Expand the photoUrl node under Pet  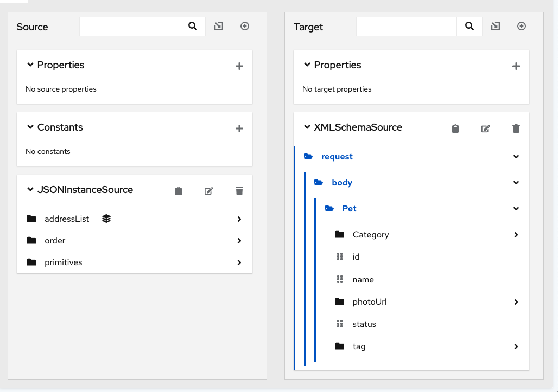click(x=516, y=302)
